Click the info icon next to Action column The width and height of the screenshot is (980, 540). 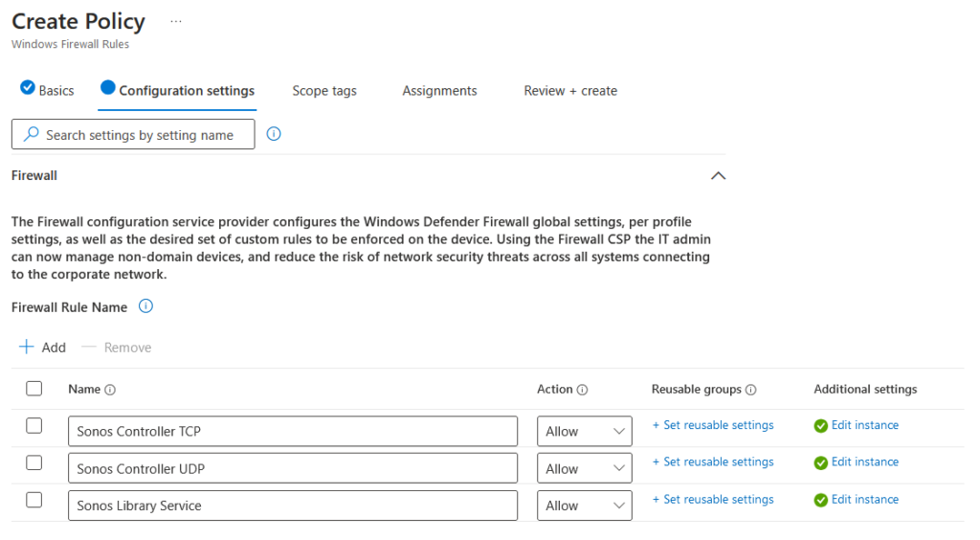click(583, 390)
